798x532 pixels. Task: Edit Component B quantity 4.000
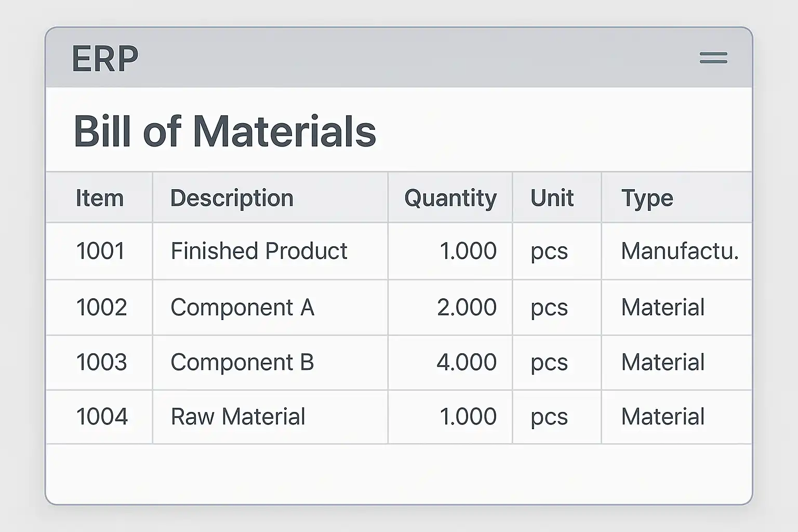(467, 362)
